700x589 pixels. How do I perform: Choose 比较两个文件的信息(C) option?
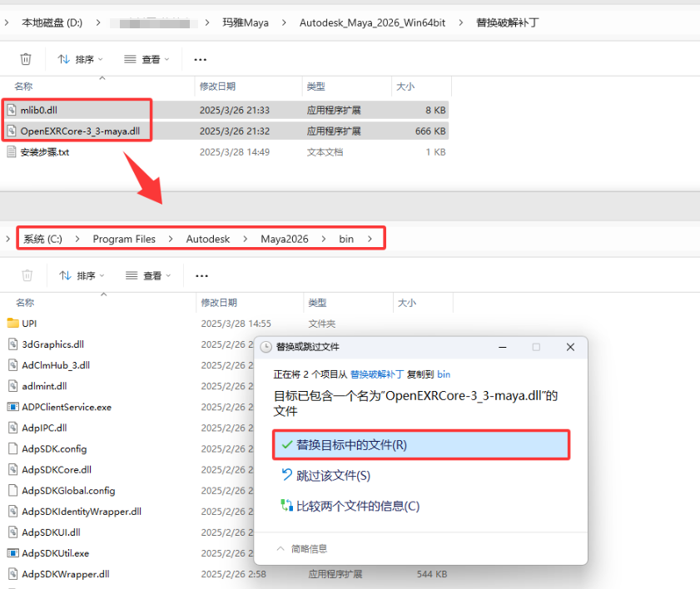(x=350, y=506)
